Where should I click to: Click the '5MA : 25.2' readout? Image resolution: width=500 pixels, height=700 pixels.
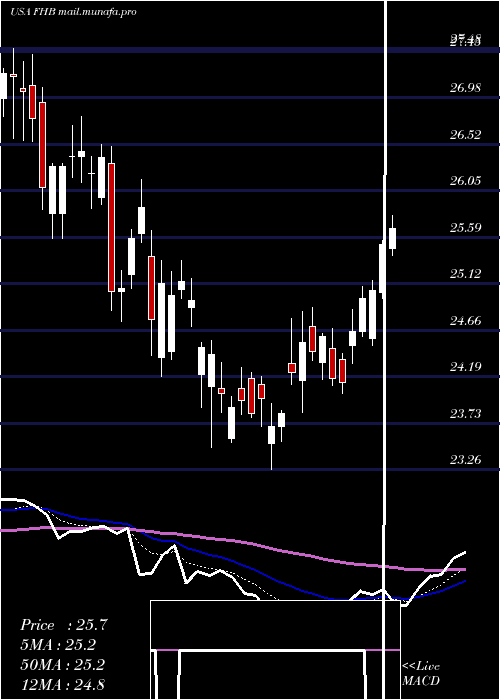(x=58, y=645)
